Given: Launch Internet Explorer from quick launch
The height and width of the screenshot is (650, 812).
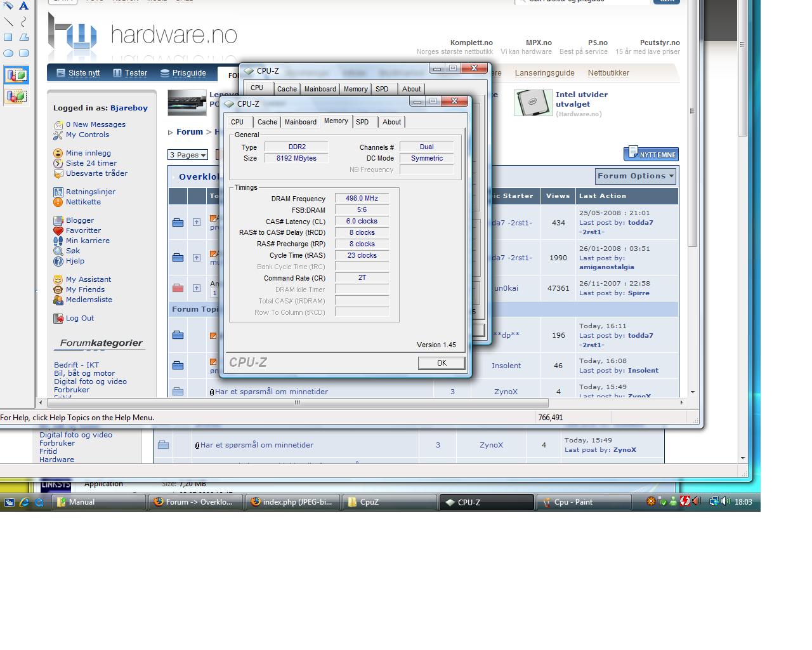Looking at the screenshot, I should [24, 502].
